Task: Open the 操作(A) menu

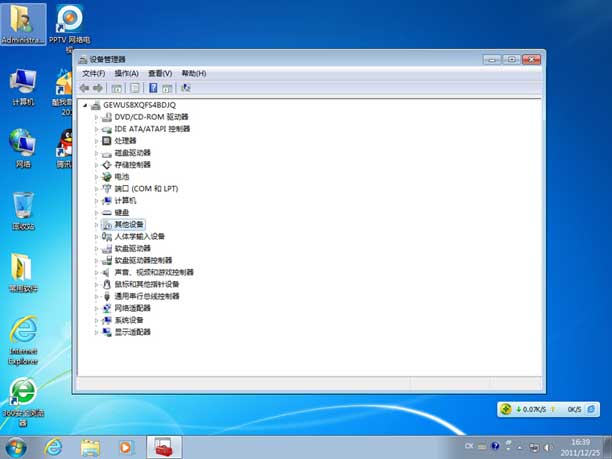Action: (x=126, y=73)
